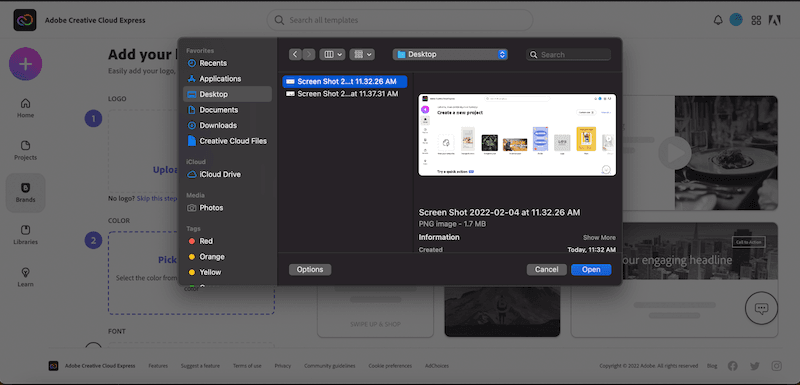
Task: Select Photos under Media
Action: [x=227, y=208]
